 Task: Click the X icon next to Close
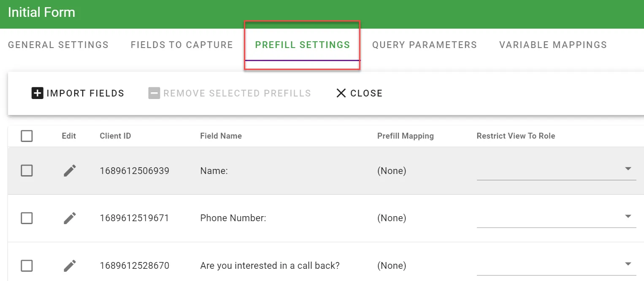coord(341,93)
